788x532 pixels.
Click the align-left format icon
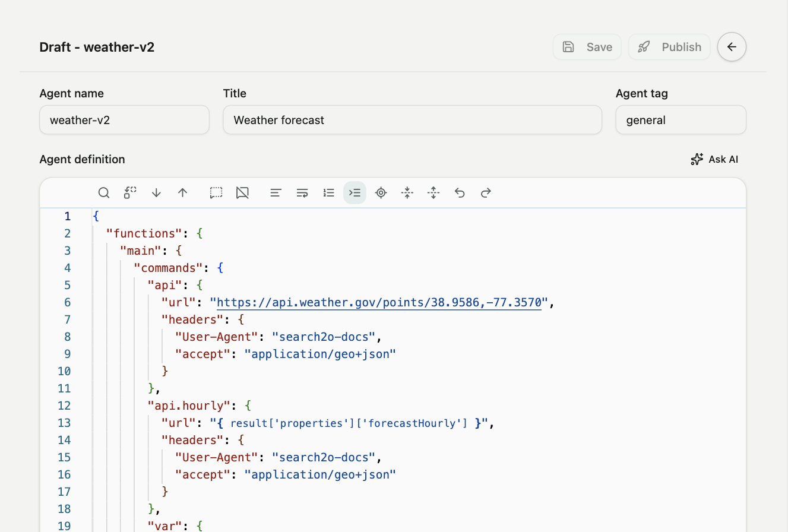pos(276,193)
